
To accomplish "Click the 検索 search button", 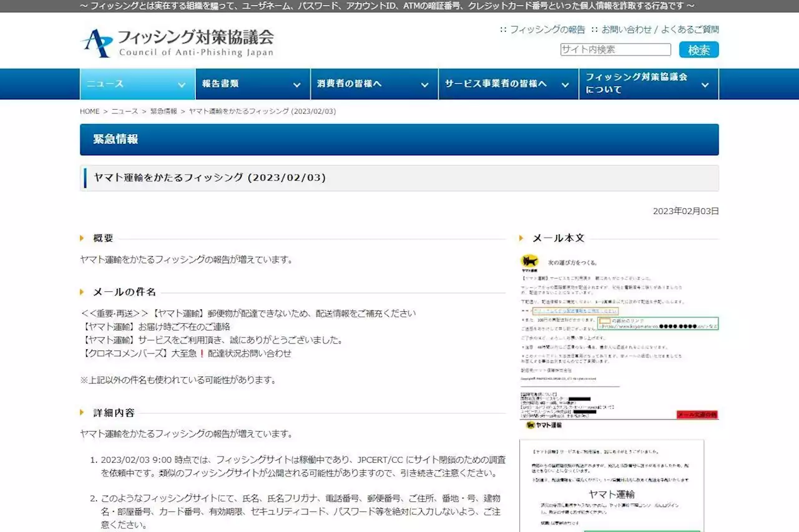I will coord(699,50).
